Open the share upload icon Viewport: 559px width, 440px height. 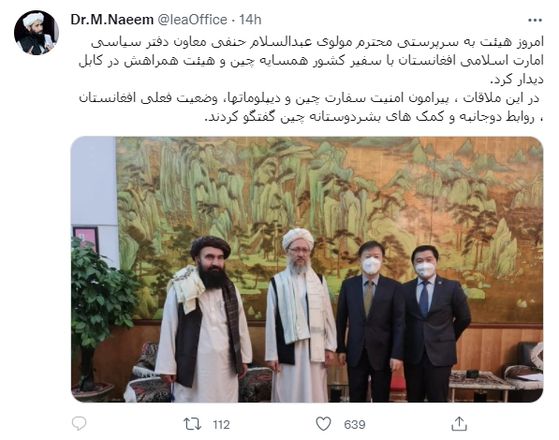[x=459, y=424]
